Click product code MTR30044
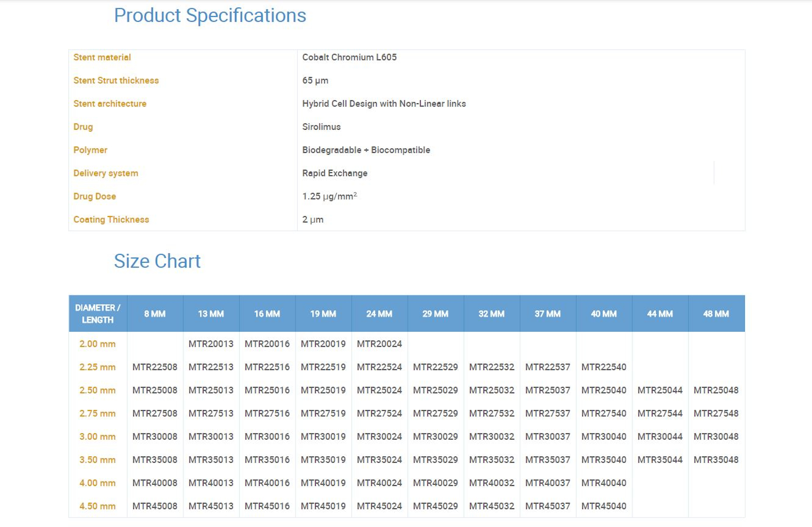This screenshot has width=812, height=527. [660, 437]
